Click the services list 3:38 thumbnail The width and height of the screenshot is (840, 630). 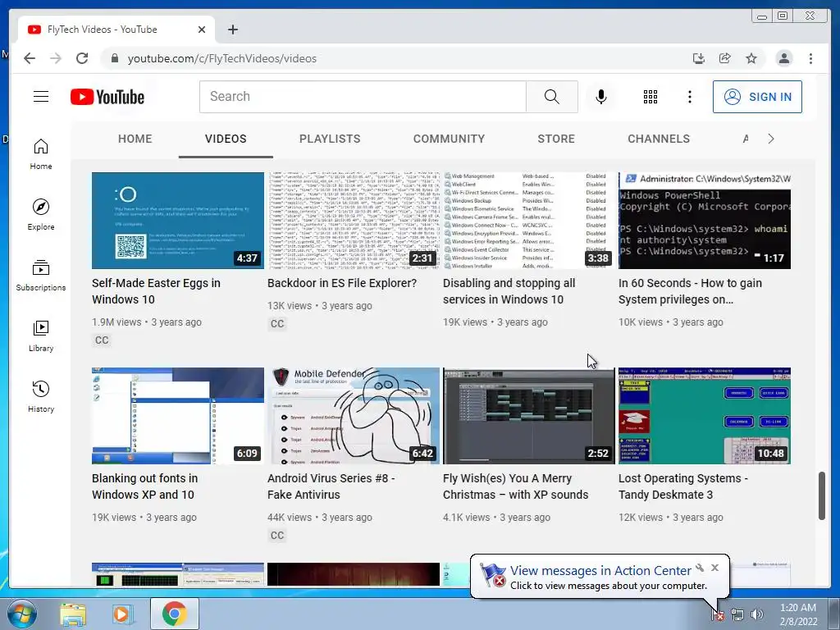coord(529,220)
